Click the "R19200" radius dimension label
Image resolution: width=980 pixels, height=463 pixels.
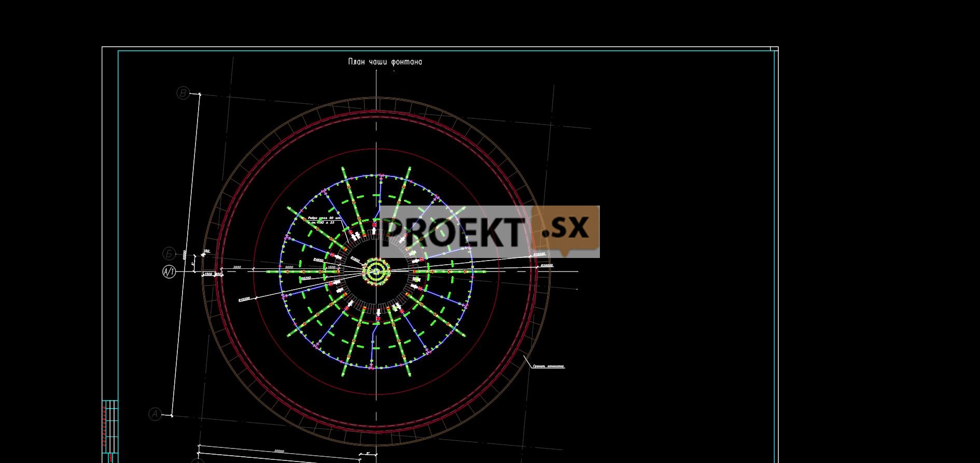(539, 254)
